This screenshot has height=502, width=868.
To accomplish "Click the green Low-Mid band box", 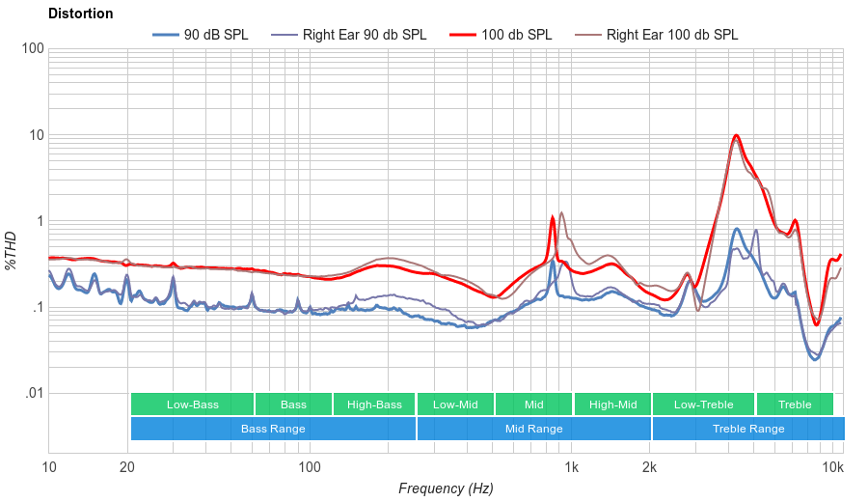I will pos(455,404).
